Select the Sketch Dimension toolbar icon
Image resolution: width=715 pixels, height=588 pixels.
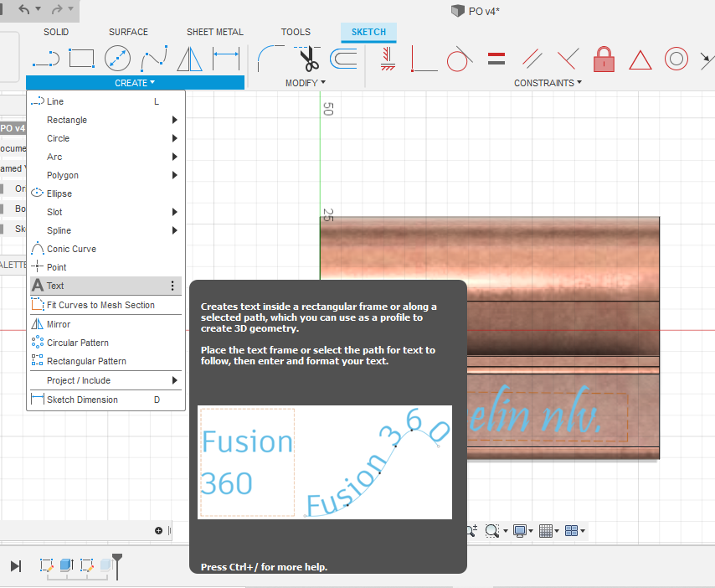226,59
